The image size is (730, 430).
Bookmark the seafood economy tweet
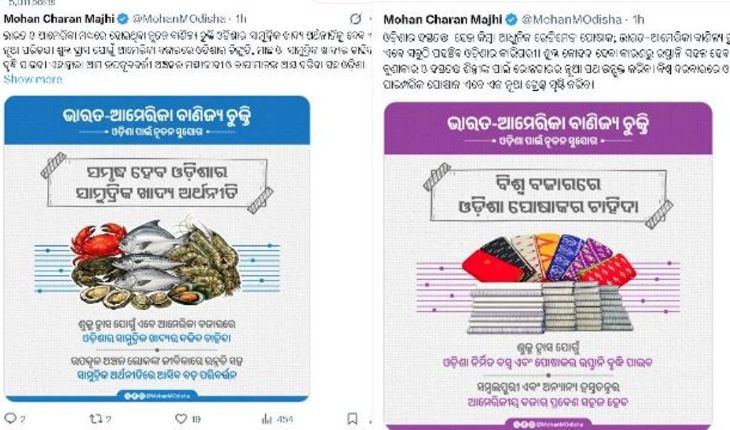(352, 418)
